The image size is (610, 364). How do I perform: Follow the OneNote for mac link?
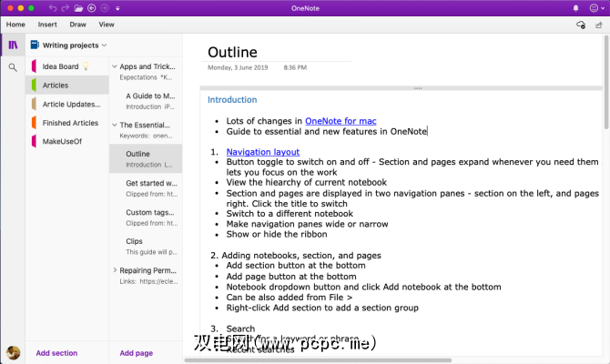point(341,120)
